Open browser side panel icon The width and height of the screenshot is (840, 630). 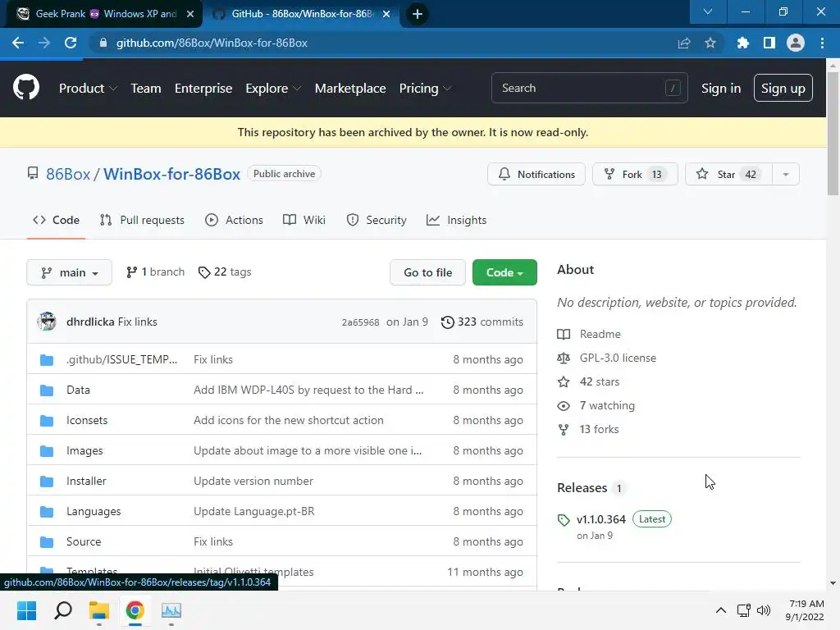click(769, 43)
